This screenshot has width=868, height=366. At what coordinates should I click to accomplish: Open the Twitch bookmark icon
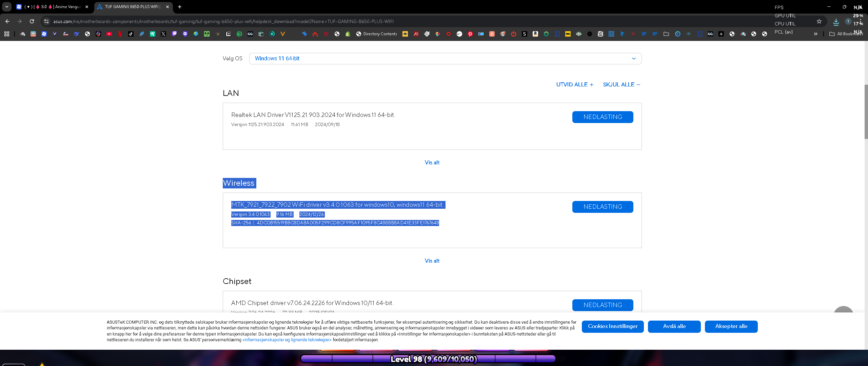(x=174, y=34)
